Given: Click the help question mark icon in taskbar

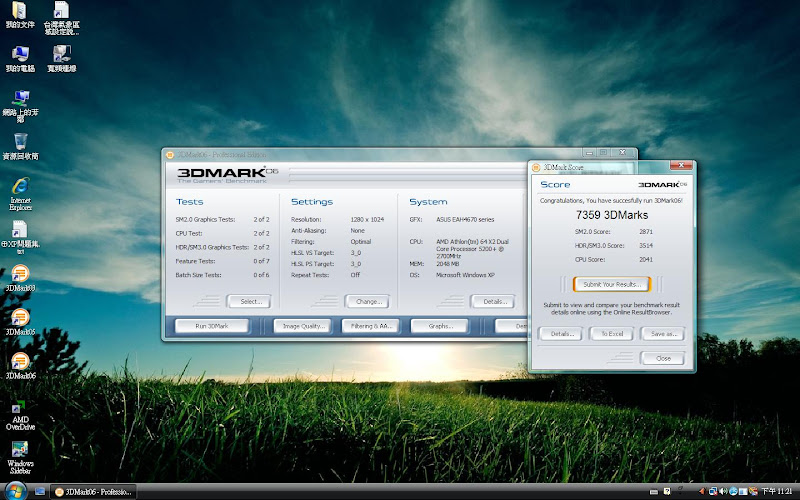Looking at the screenshot, I should click(x=667, y=492).
